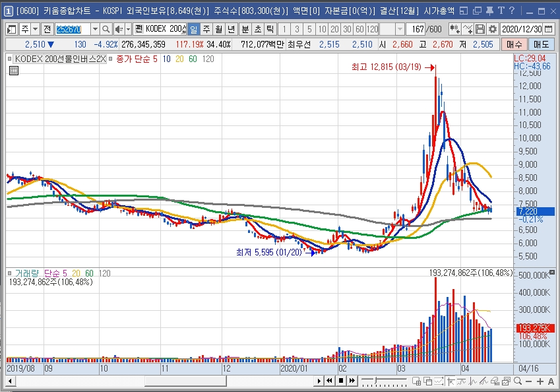The image size is (560, 392).
Task: Click the replay speed slider handle
Action: click(x=375, y=381)
